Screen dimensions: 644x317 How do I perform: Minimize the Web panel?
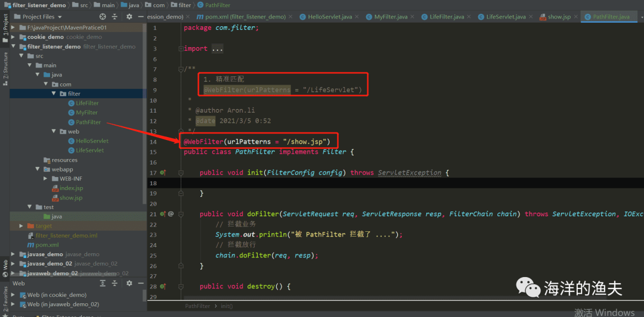click(x=141, y=283)
